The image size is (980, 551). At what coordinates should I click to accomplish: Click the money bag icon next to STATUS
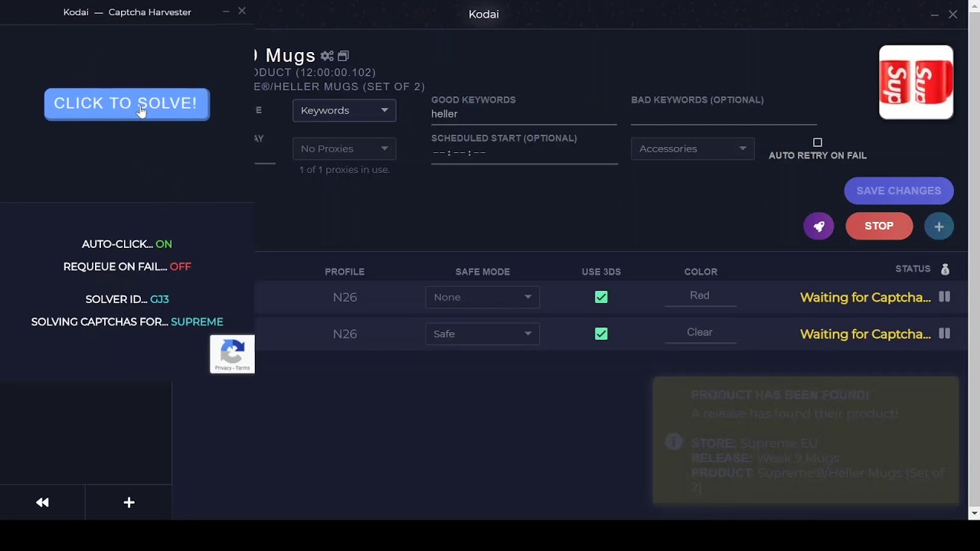pos(945,269)
